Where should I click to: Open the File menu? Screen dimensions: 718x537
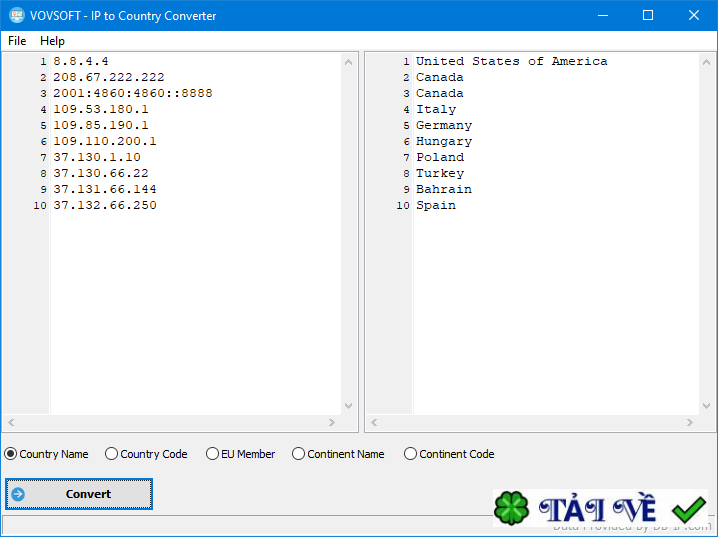click(17, 41)
